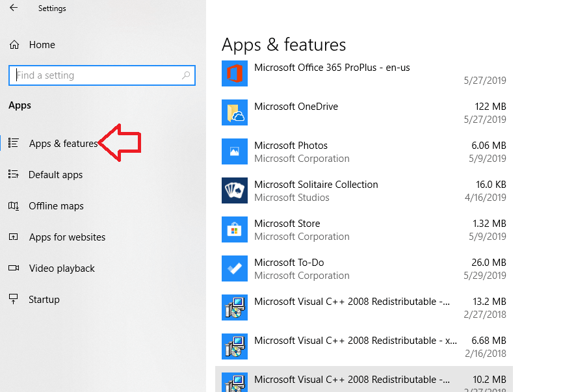Click the Microsoft Store app icon
Viewport: 563px width, 392px height.
pos(235,229)
